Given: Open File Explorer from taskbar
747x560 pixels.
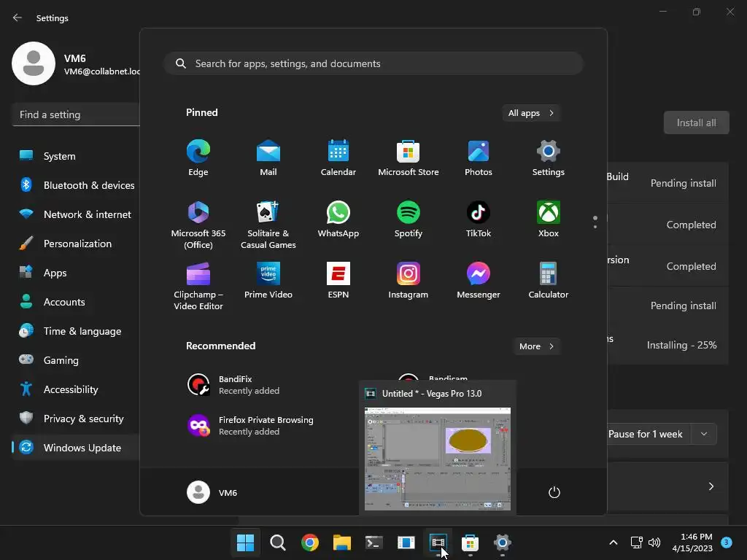Looking at the screenshot, I should click(341, 542).
